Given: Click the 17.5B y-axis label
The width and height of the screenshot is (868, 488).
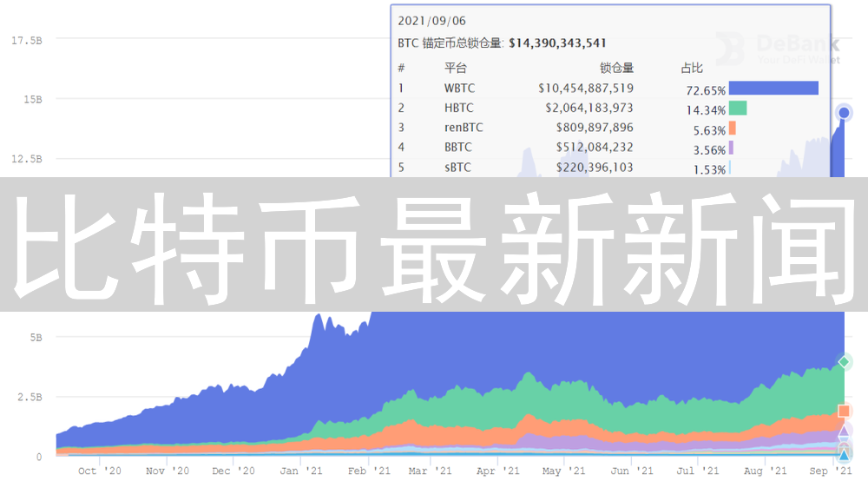Looking at the screenshot, I should click(x=26, y=41).
